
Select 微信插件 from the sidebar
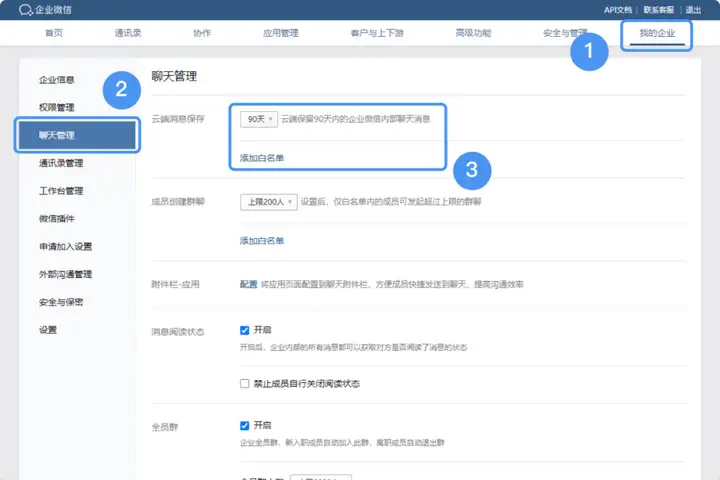[56, 218]
